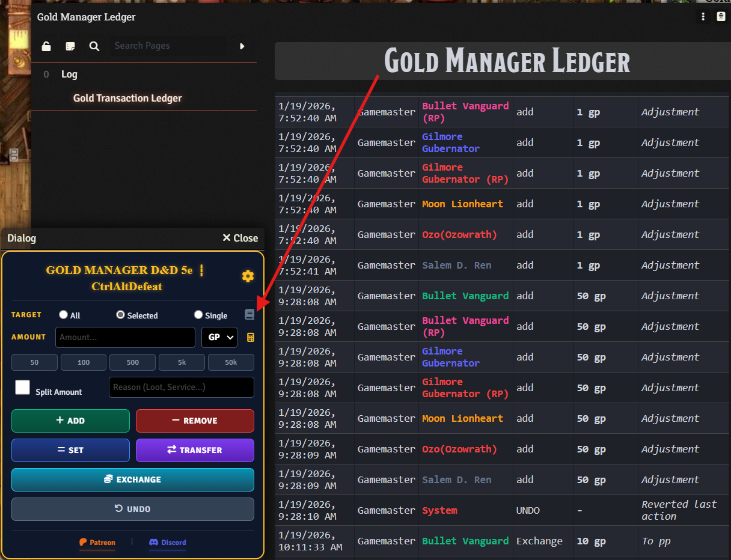Image resolution: width=731 pixels, height=560 pixels.
Task: Click the page view mode icon
Action: [x=70, y=46]
